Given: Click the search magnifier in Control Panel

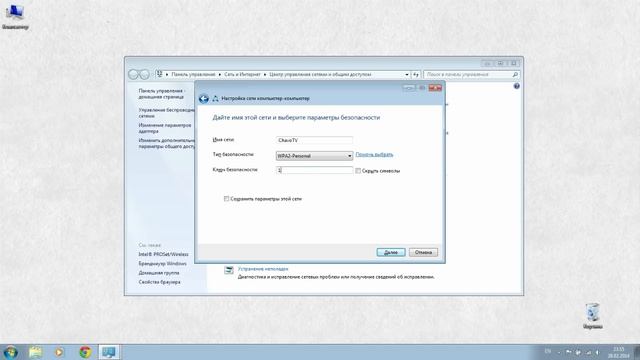Looking at the screenshot, I should point(515,75).
